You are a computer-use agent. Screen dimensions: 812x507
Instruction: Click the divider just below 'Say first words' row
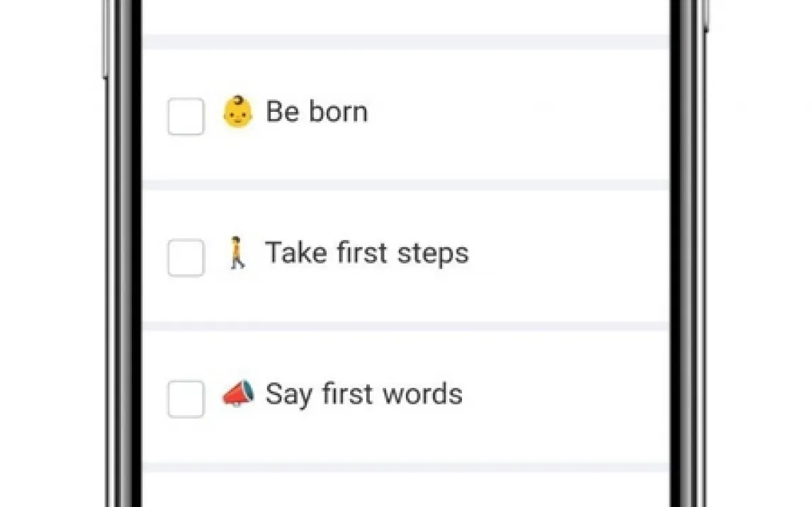coord(405,467)
